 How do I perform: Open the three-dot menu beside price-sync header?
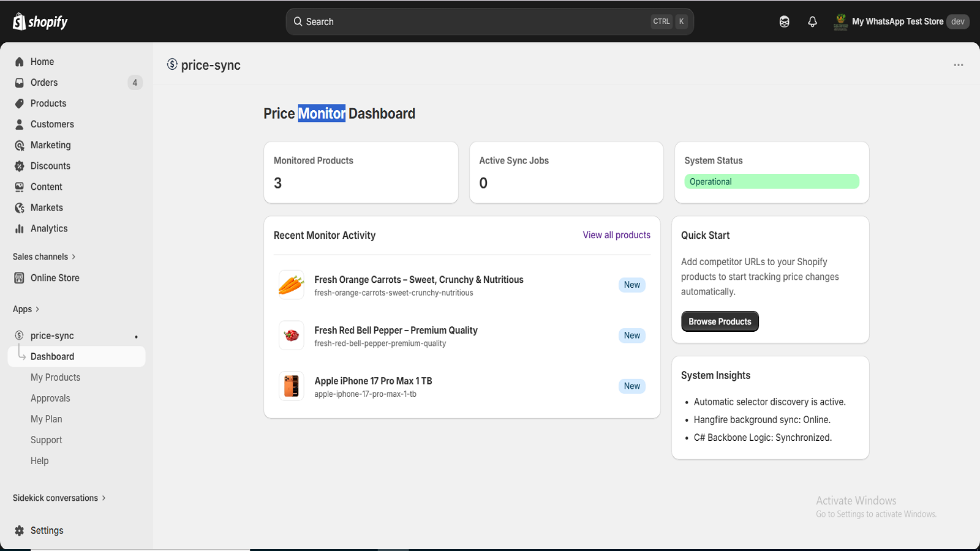(x=959, y=65)
